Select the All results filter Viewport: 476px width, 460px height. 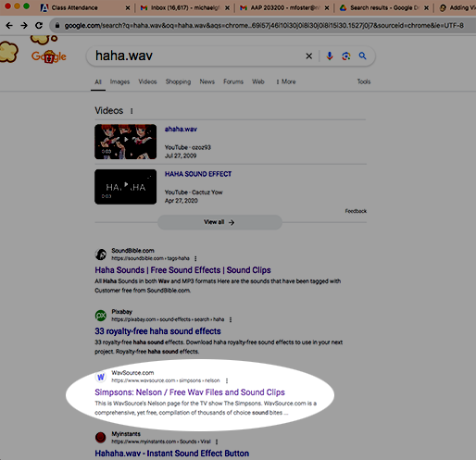[98, 81]
